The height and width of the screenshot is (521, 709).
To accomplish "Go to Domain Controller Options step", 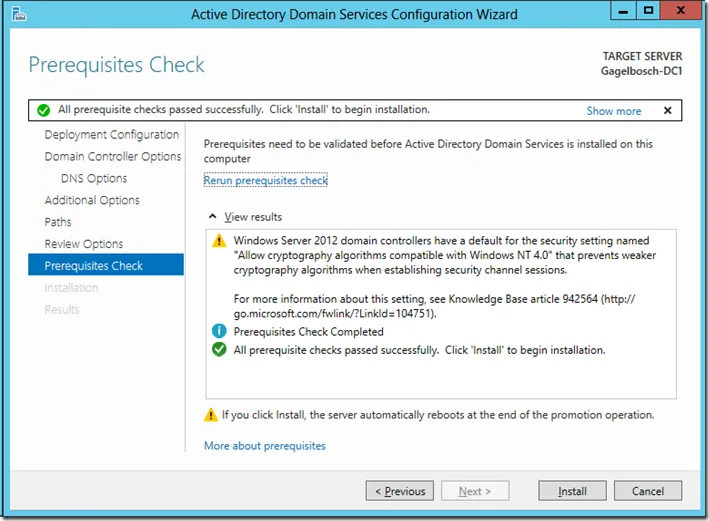I will (112, 157).
